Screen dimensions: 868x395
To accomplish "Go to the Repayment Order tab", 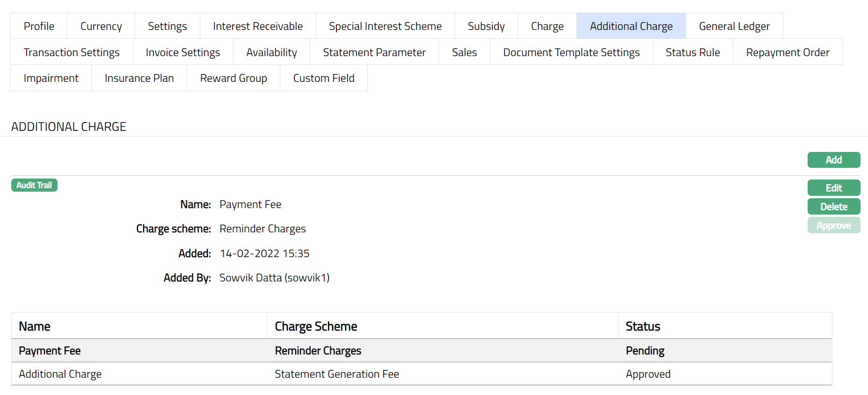I will [x=788, y=52].
